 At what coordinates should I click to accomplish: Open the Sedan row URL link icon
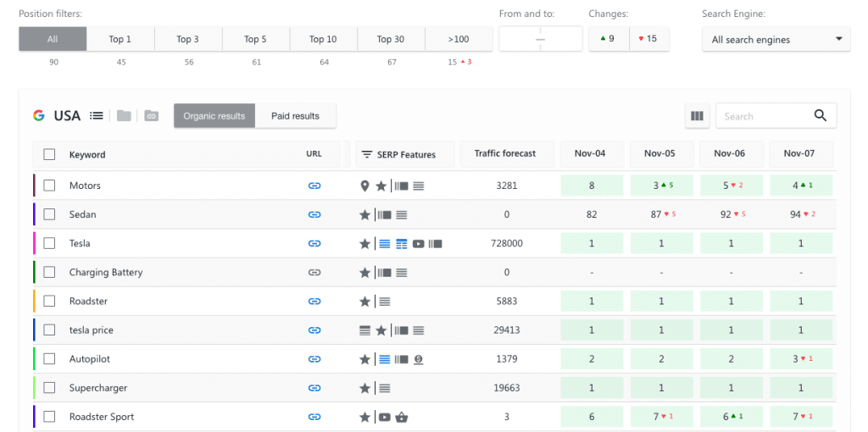pos(314,214)
